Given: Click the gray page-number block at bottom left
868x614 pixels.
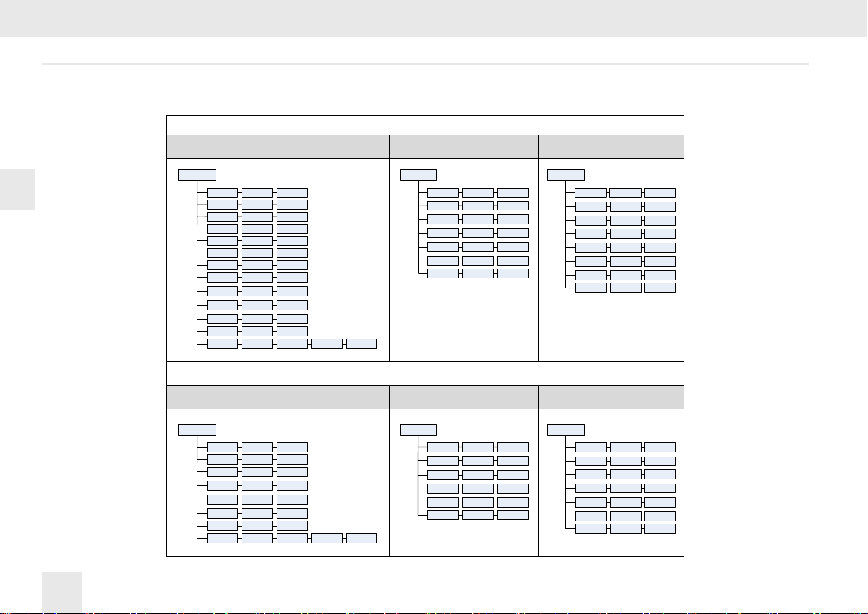Looking at the screenshot, I should pos(62,592).
